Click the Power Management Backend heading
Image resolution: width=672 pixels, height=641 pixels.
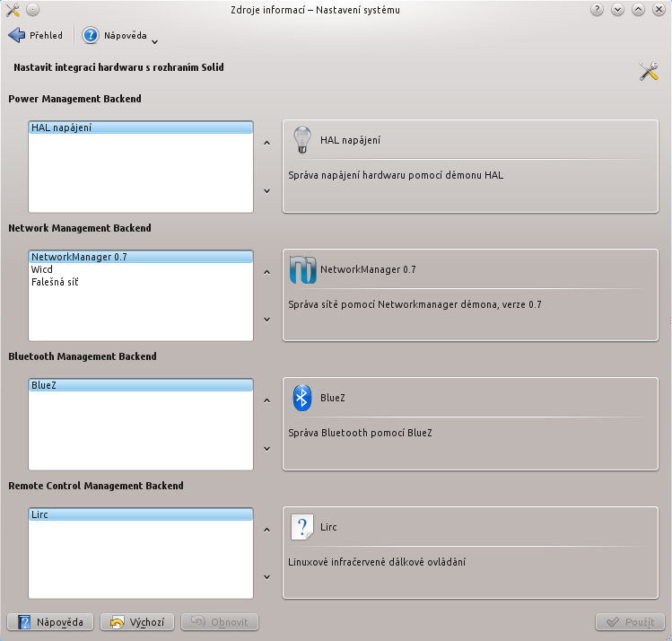75,99
